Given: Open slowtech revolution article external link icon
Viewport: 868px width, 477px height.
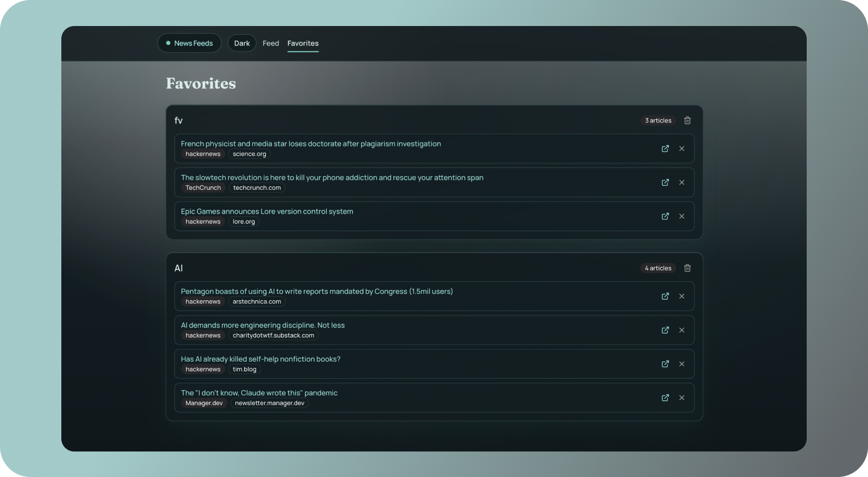Looking at the screenshot, I should (665, 182).
